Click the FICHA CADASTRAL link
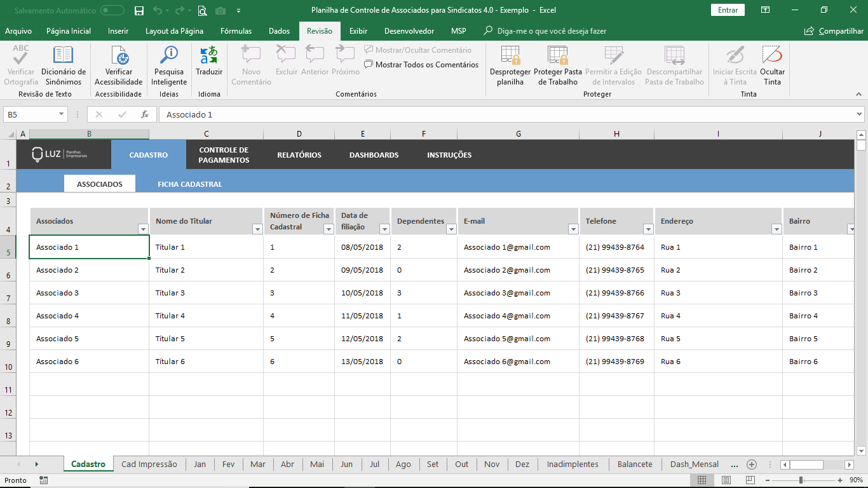The width and height of the screenshot is (868, 488). pyautogui.click(x=190, y=184)
